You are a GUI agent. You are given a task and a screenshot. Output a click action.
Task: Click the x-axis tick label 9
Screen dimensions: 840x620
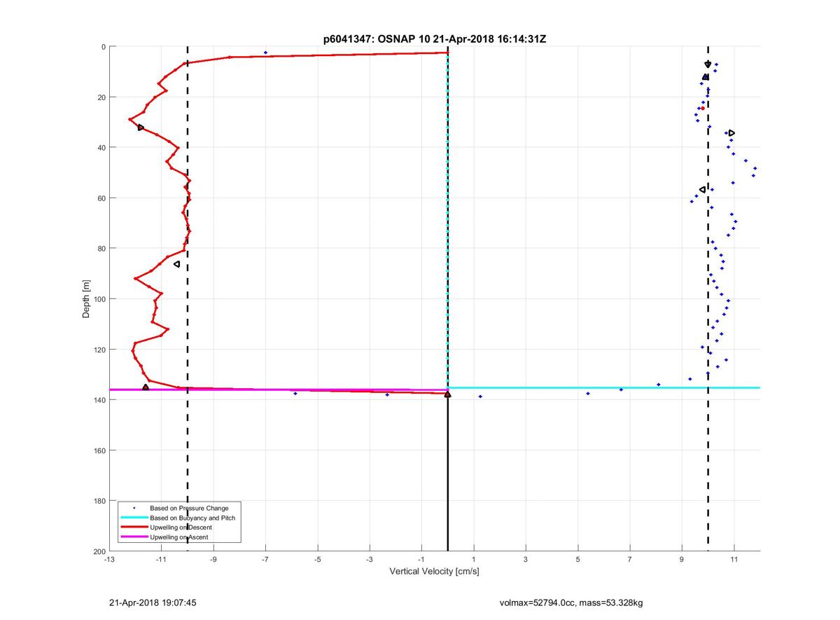[682, 560]
